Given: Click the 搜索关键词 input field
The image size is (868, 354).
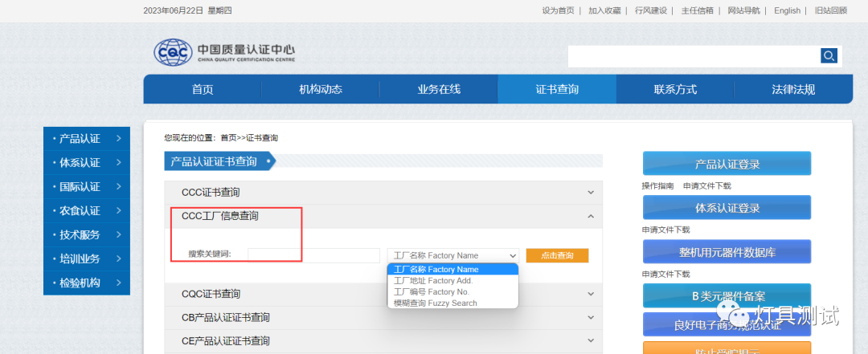Looking at the screenshot, I should (313, 255).
